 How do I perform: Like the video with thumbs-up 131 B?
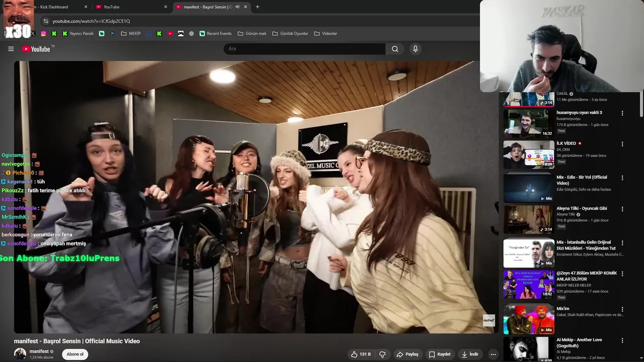coord(361,354)
